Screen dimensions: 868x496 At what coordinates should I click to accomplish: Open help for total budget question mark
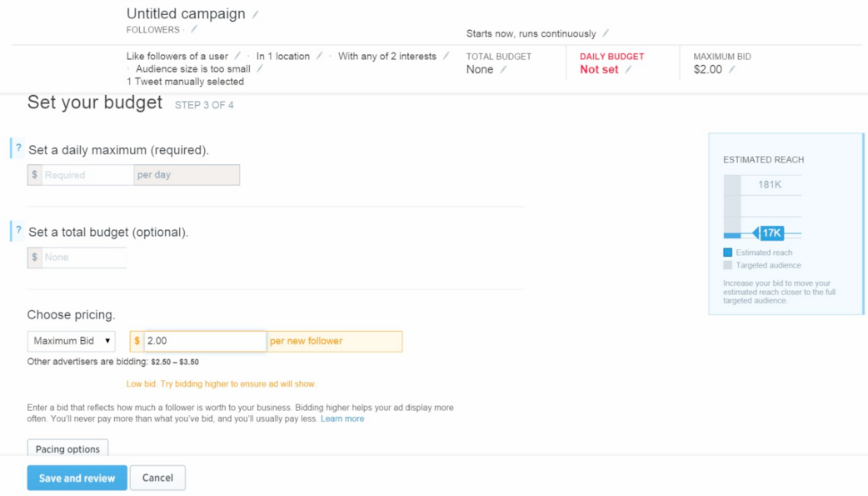pyautogui.click(x=18, y=231)
